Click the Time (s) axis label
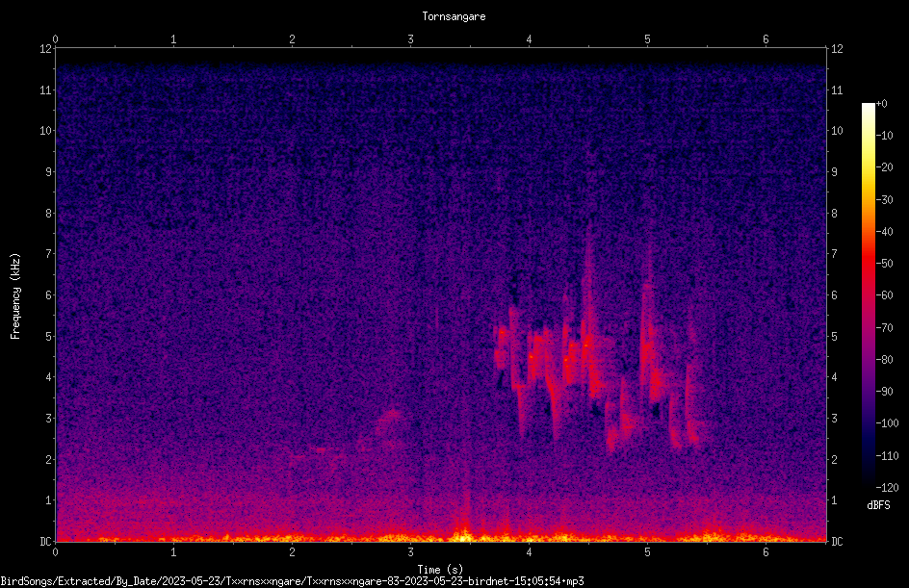 440,570
